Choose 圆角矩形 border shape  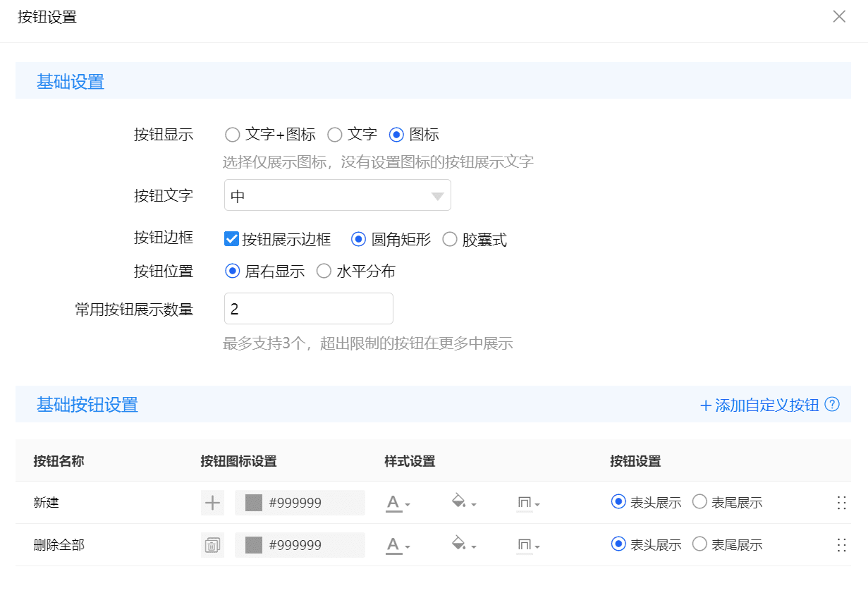[x=359, y=240]
